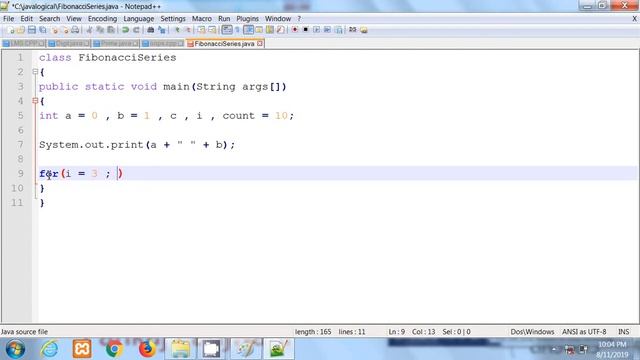Switch to the FibonacciSeries.java tab

224,44
